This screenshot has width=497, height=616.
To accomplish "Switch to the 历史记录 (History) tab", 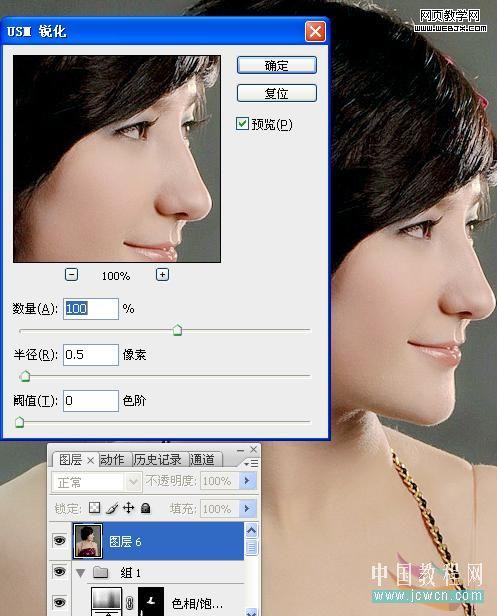I will pos(157,459).
